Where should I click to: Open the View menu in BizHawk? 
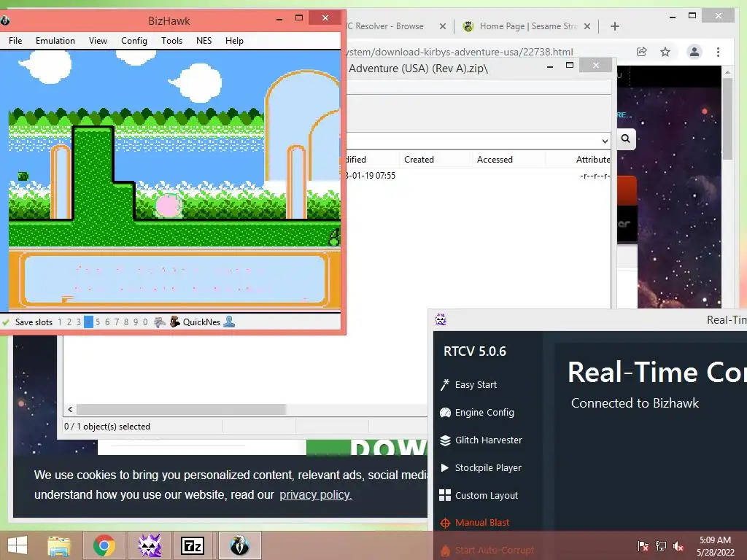tap(98, 41)
